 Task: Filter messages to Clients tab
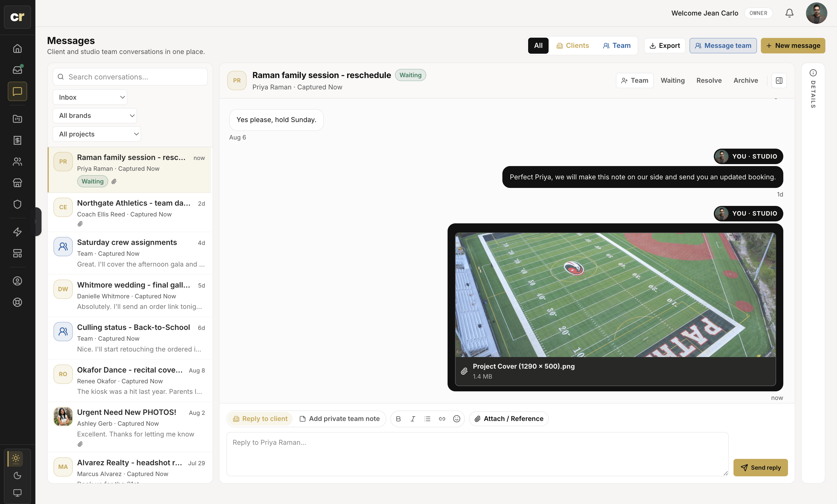(573, 45)
